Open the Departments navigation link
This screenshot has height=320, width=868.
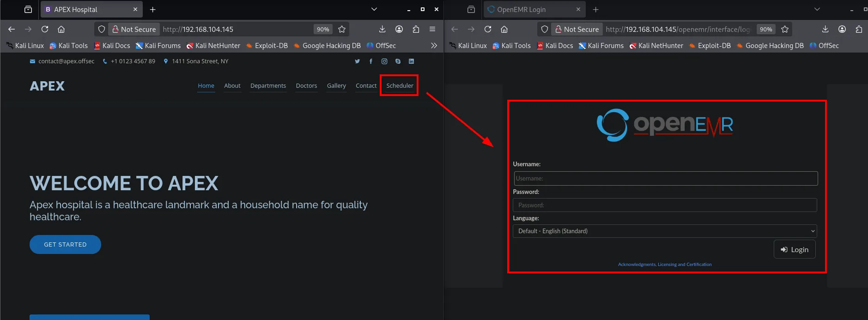268,85
